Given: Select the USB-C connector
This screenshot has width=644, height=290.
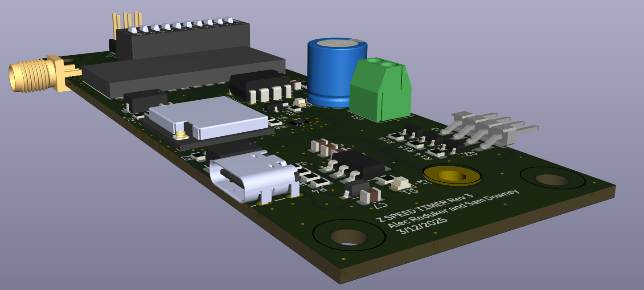Looking at the screenshot, I should click(250, 178).
